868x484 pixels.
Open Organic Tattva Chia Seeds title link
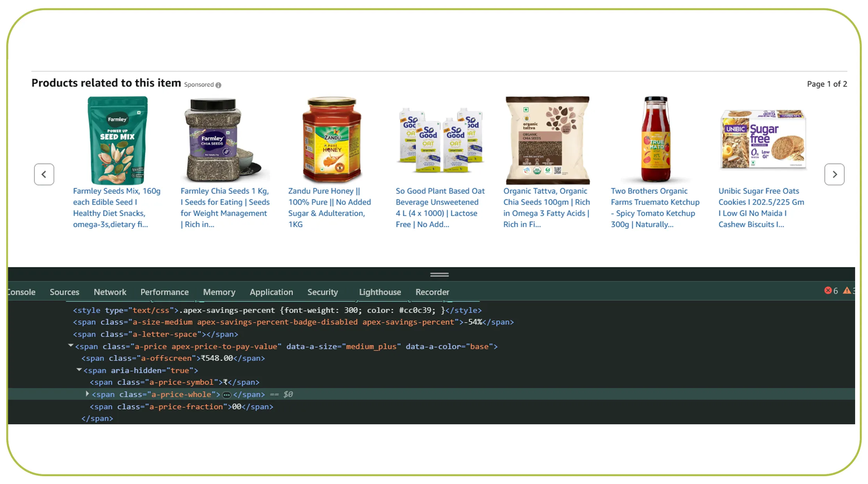(x=547, y=208)
